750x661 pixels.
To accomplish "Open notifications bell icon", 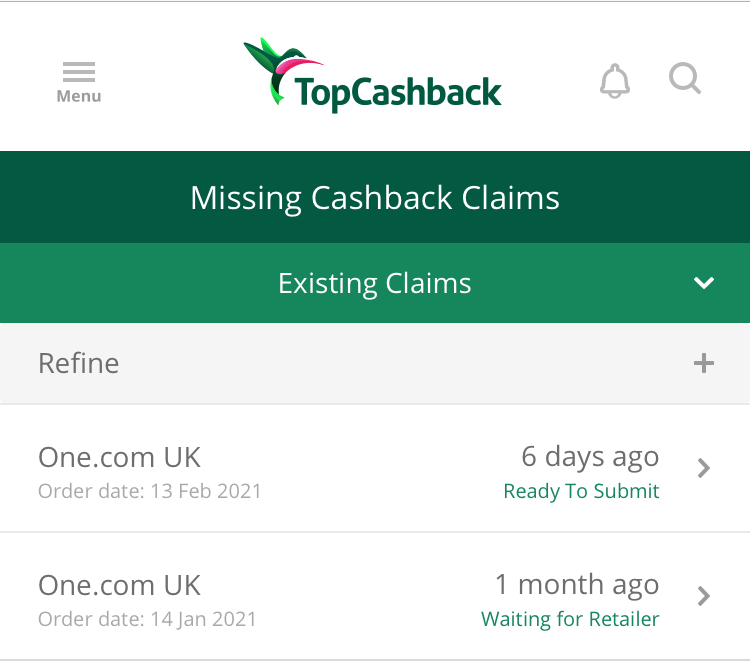I will (615, 80).
